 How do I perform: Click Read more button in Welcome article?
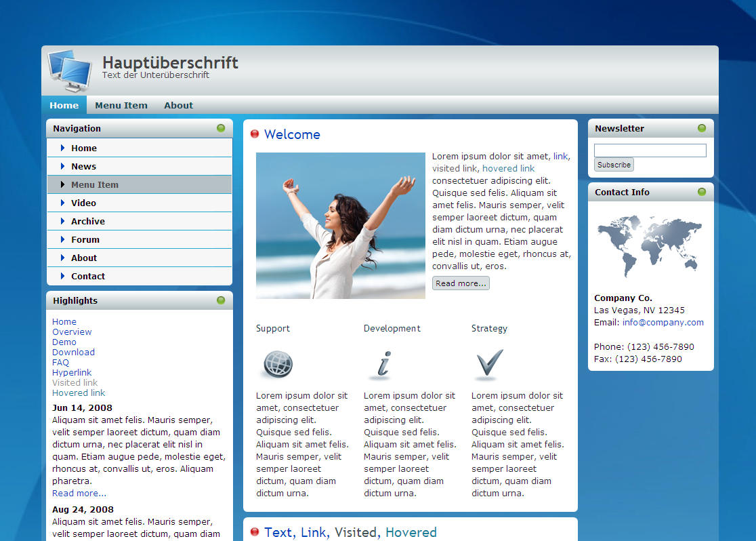[461, 283]
